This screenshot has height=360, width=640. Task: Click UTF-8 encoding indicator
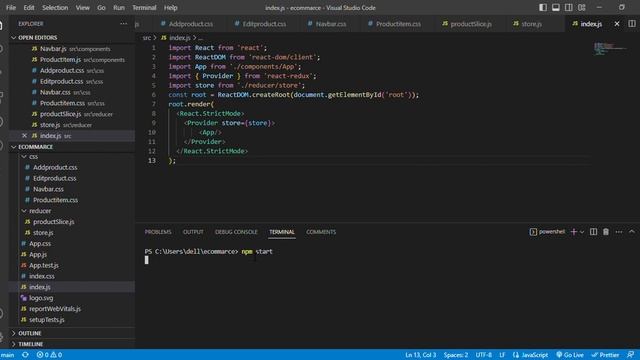(484, 355)
